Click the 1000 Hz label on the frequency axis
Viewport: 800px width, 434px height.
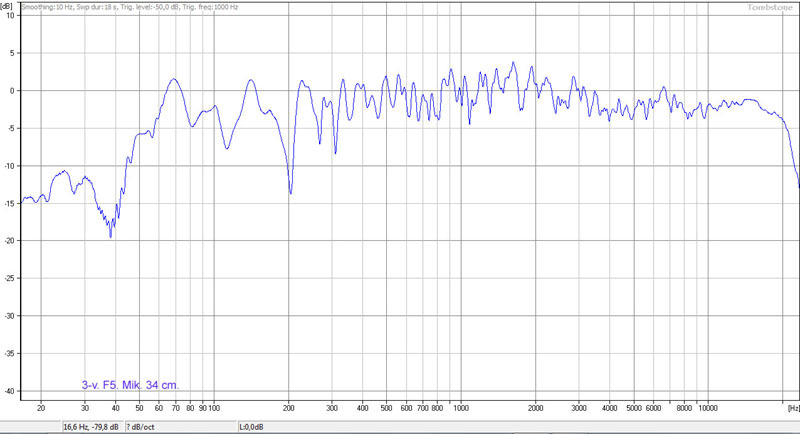coord(461,408)
